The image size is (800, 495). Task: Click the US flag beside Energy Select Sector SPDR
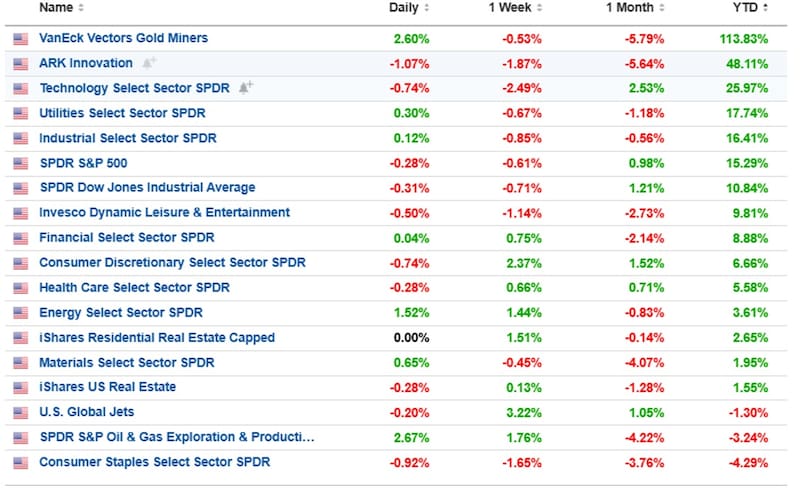coord(21,313)
